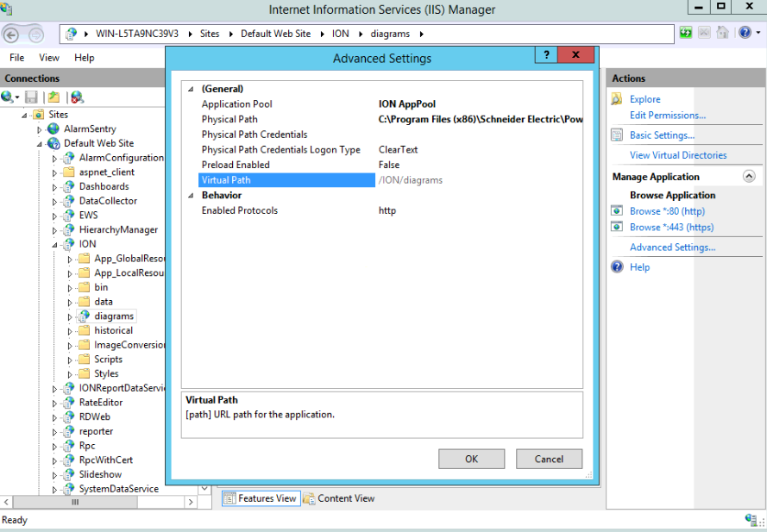Select the Enabled Protocols property
The width and height of the screenshot is (767, 532).
pyautogui.click(x=382, y=210)
